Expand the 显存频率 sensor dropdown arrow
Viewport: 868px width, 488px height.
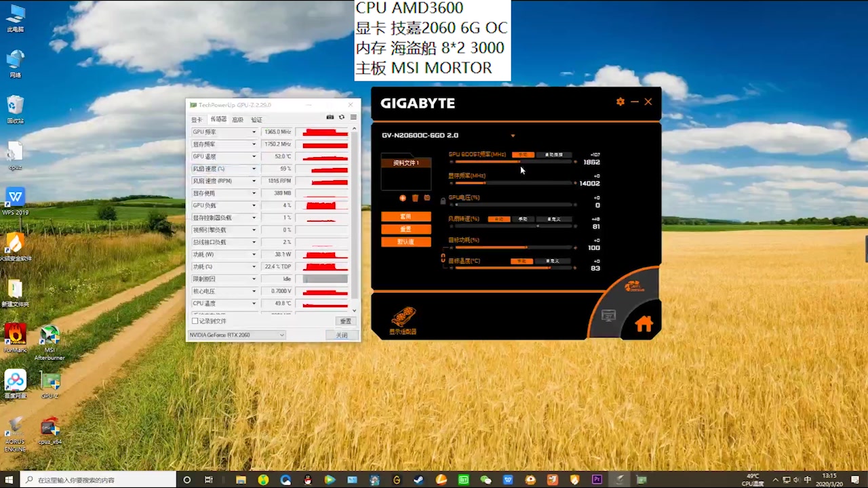254,144
